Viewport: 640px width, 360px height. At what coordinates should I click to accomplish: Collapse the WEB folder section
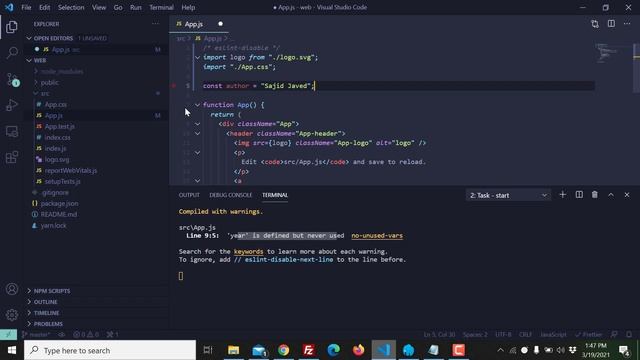point(29,60)
